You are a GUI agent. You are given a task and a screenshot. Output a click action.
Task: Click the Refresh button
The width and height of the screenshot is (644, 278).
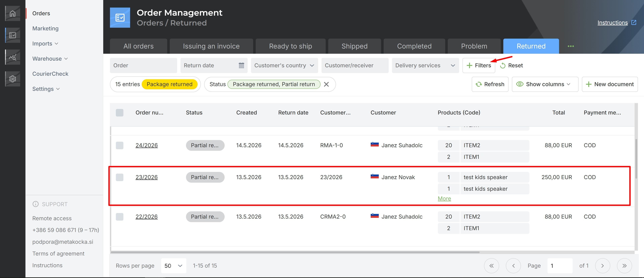click(490, 84)
